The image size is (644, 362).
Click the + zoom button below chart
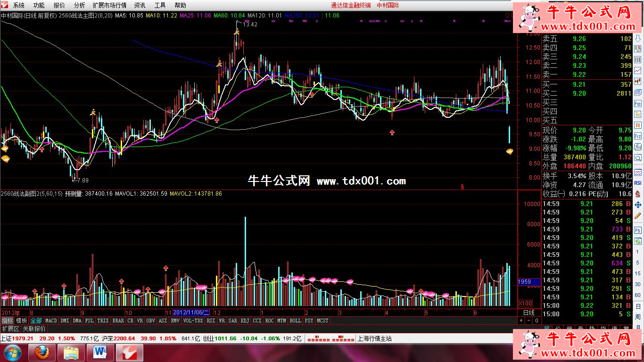pyautogui.click(x=521, y=321)
